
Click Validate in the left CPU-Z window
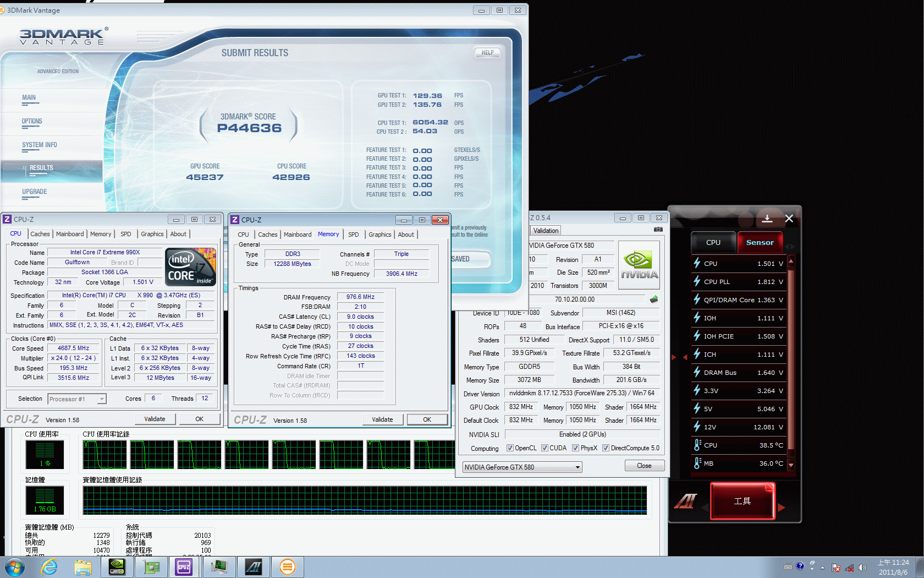pos(155,419)
